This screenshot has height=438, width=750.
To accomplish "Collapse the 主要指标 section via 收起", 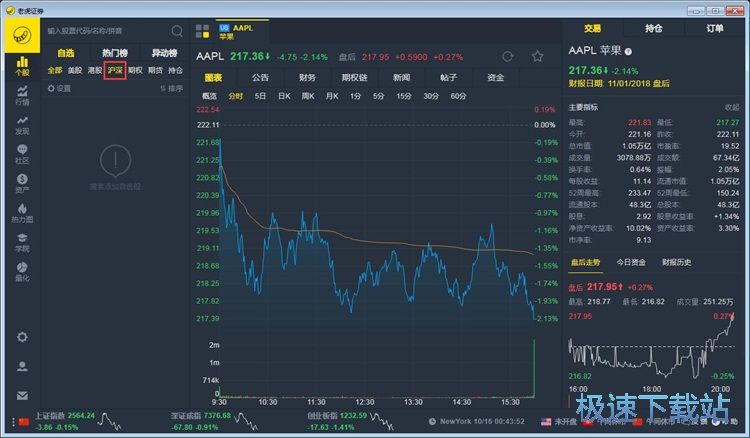I will click(x=732, y=107).
